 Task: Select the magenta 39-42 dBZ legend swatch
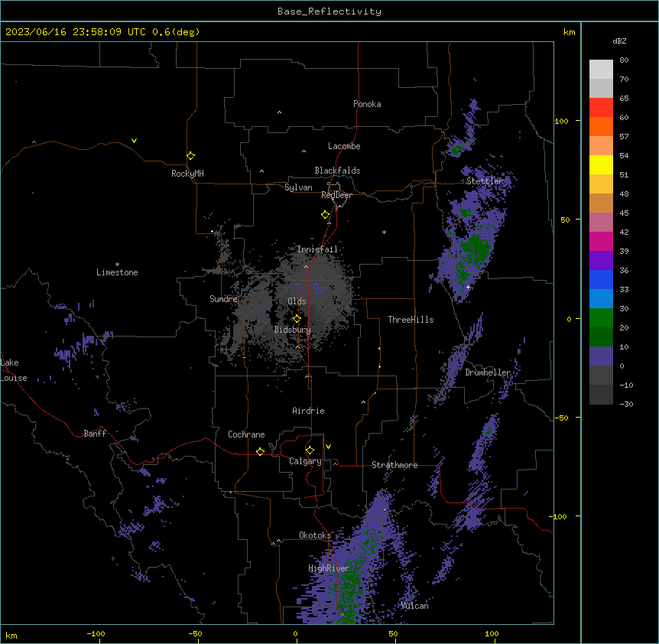pyautogui.click(x=601, y=241)
